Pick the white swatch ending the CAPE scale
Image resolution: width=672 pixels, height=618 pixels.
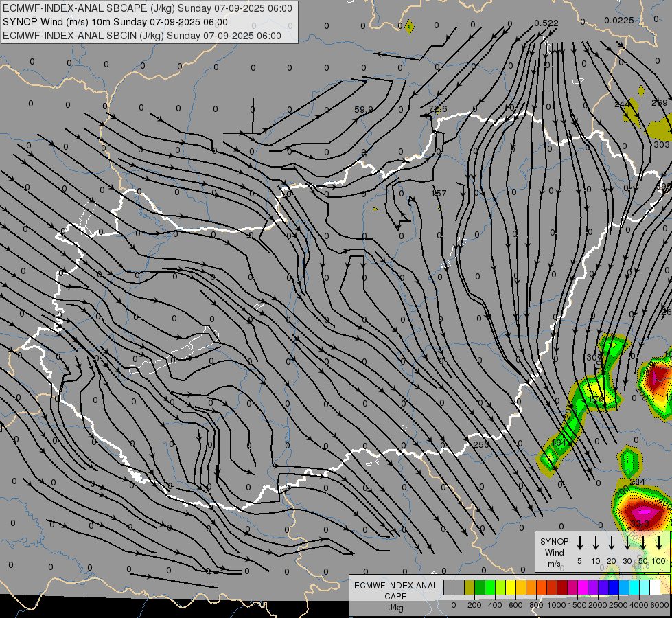[x=655, y=588]
